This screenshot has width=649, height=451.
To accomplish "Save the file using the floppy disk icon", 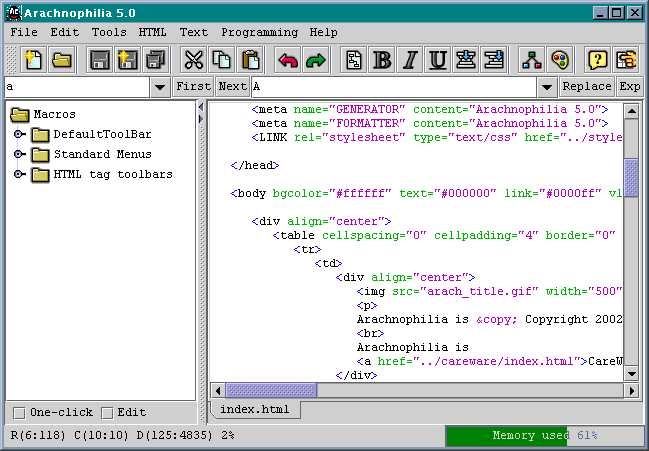I will [100, 60].
